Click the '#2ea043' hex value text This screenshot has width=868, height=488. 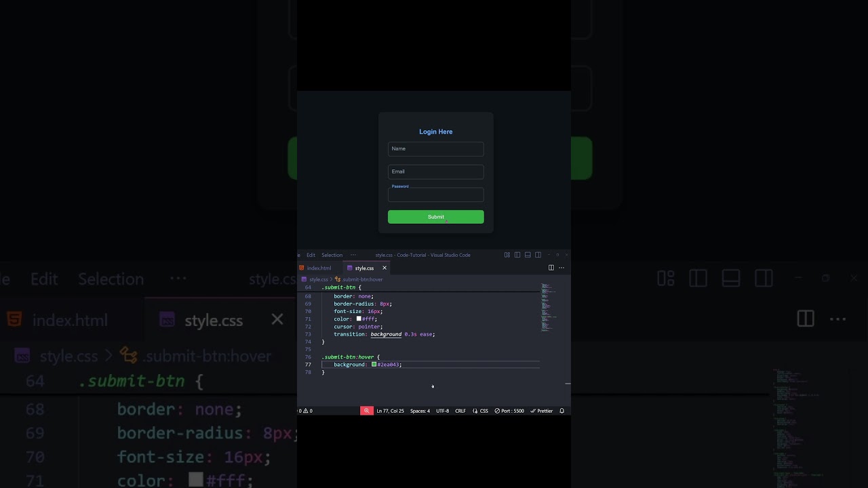tap(389, 365)
